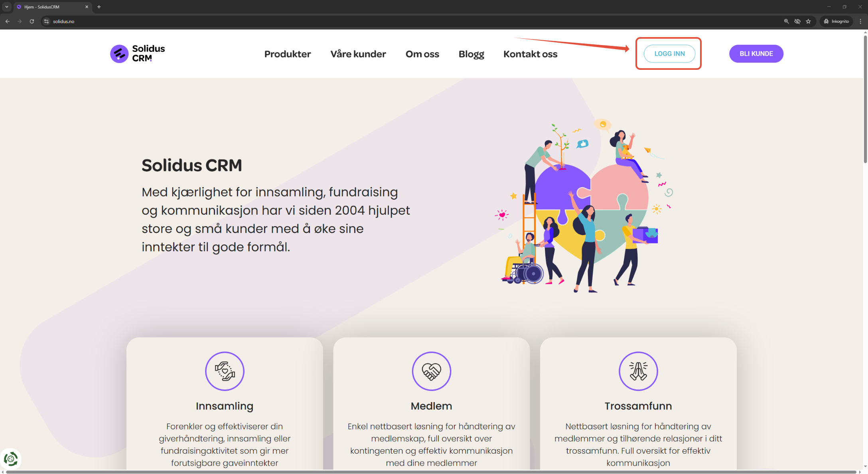Click the zoom magnifier icon in address bar
Image resolution: width=868 pixels, height=474 pixels.
[x=786, y=22]
